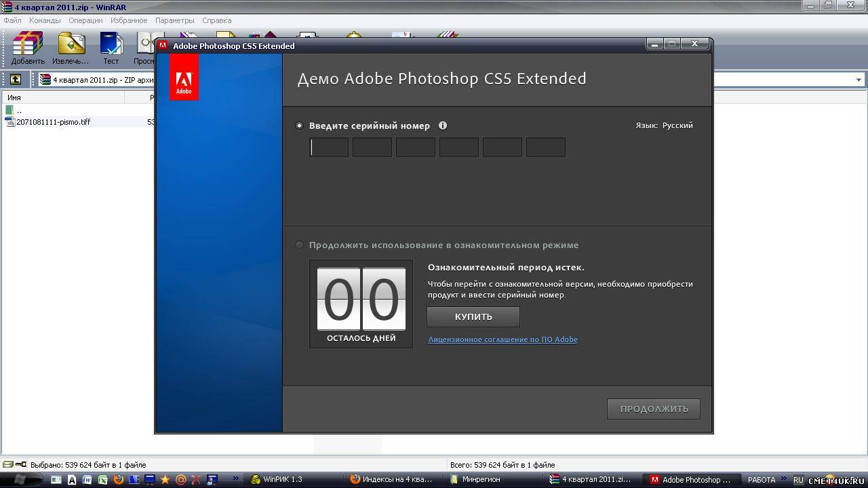Screen dimensions: 868x488
Task: Click the Добавить (Add) icon in WinRAR toolbar
Action: pos(28,45)
